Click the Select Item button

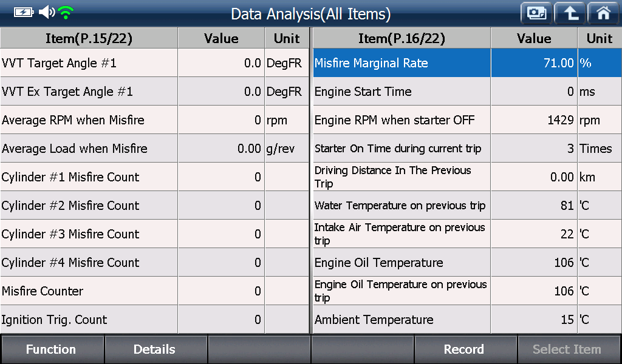569,349
